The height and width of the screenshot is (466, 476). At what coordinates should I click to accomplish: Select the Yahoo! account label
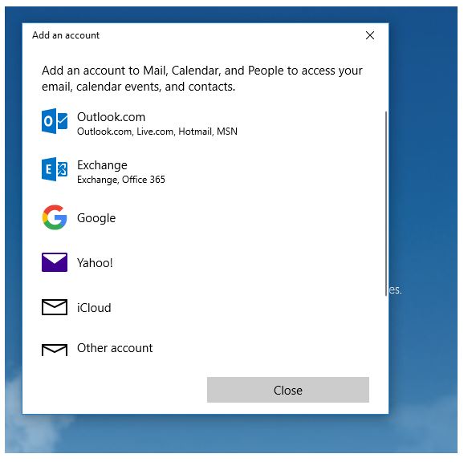[95, 263]
